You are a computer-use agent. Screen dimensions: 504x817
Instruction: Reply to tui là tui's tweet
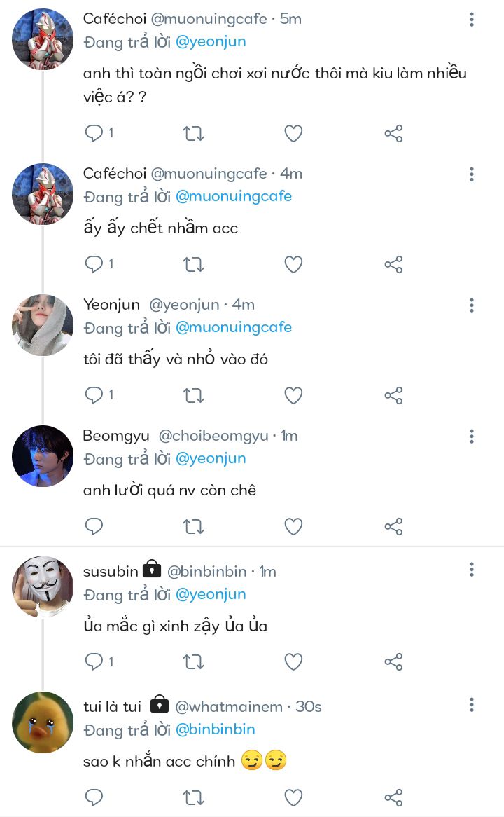tap(94, 797)
